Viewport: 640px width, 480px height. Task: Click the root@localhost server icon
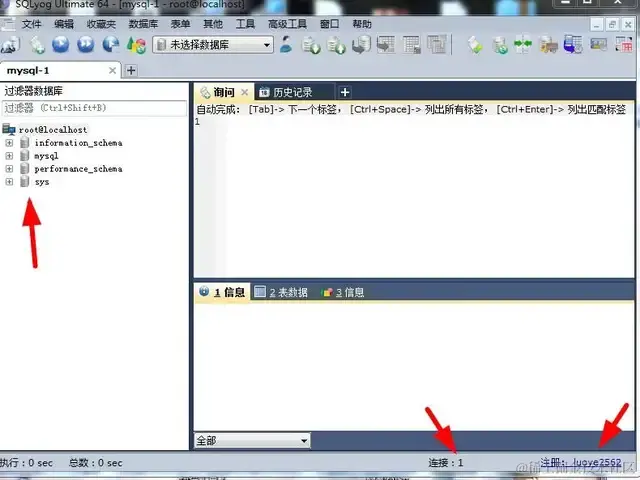9,129
